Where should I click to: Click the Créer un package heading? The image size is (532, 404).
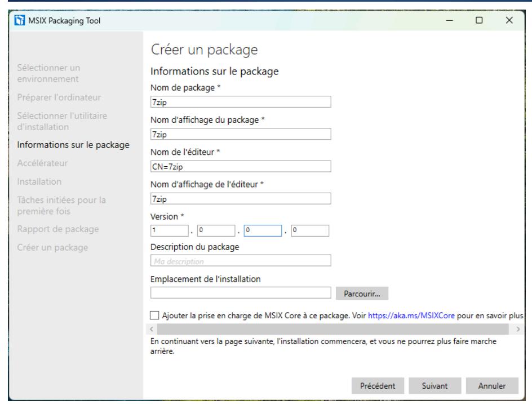204,50
